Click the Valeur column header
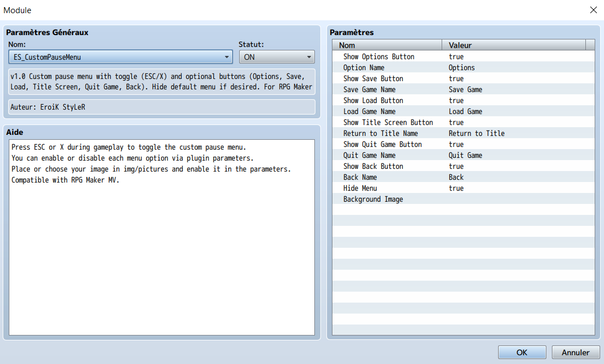 (x=513, y=45)
